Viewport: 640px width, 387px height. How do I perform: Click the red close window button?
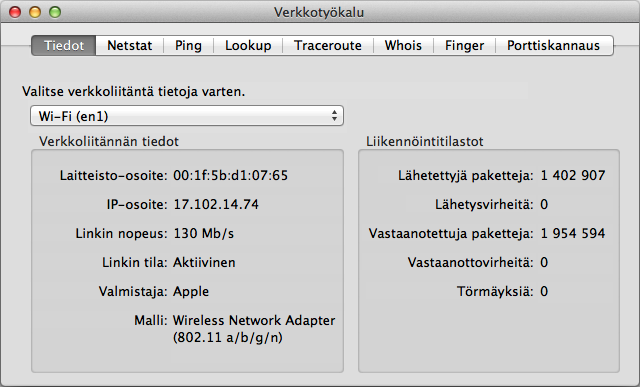(15, 12)
